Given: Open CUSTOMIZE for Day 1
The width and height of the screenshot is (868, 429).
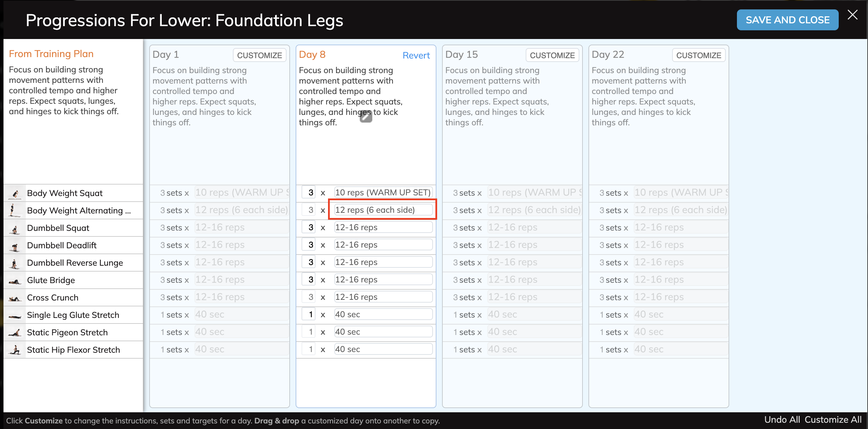Looking at the screenshot, I should click(259, 55).
